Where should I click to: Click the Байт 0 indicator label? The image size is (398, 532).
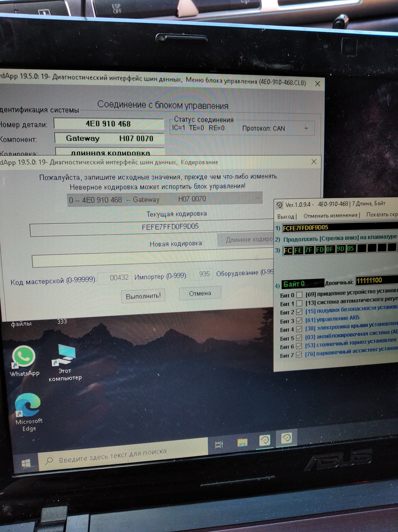[303, 284]
